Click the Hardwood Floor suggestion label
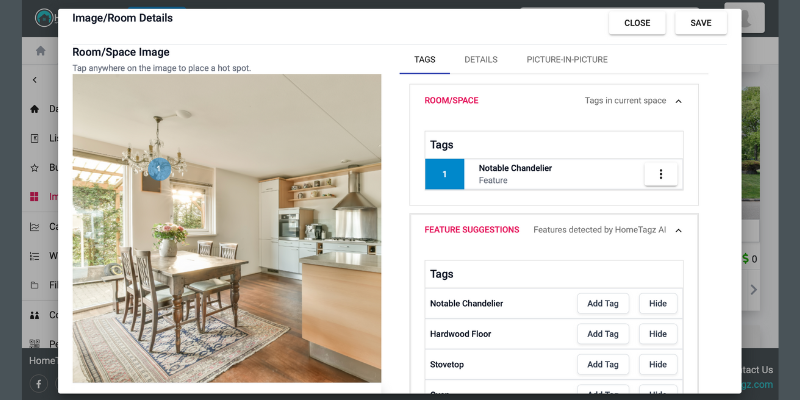This screenshot has height=400, width=800. click(460, 334)
